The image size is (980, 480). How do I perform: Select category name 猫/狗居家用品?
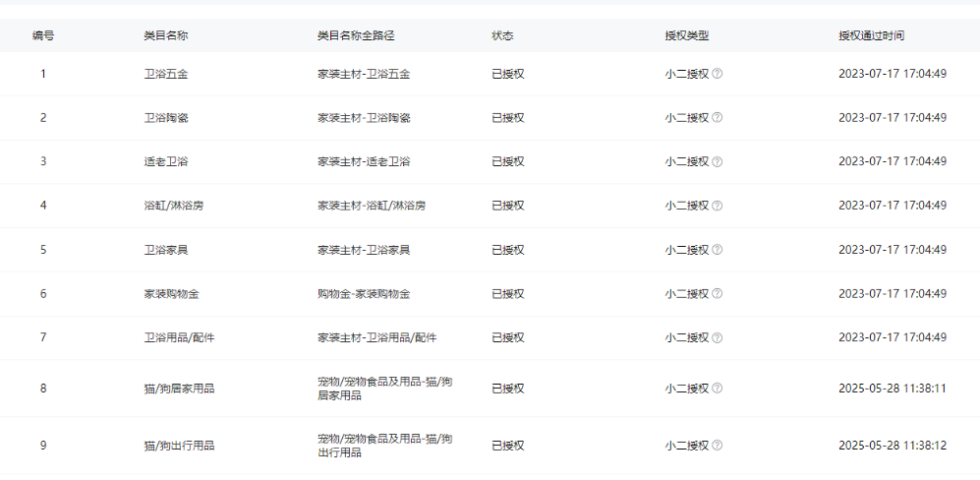[x=179, y=388]
